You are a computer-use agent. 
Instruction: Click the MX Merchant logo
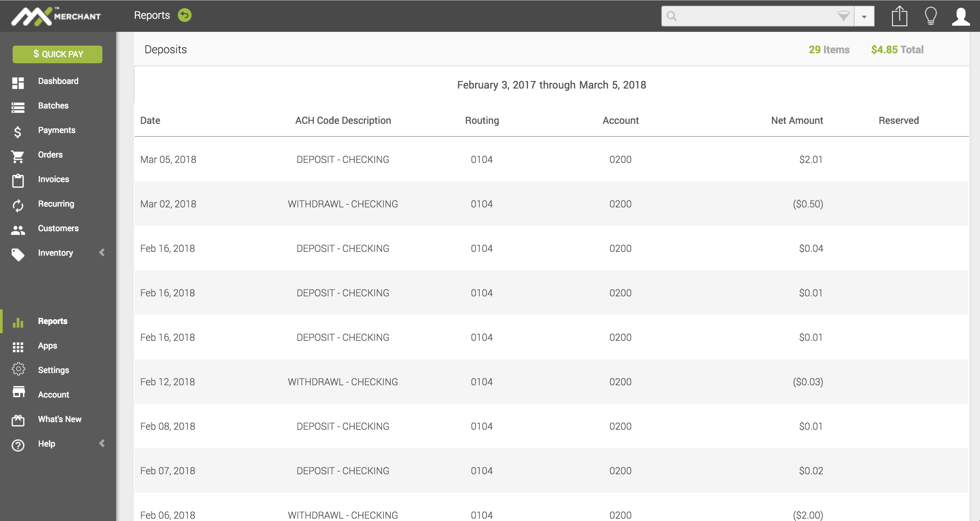[56, 16]
